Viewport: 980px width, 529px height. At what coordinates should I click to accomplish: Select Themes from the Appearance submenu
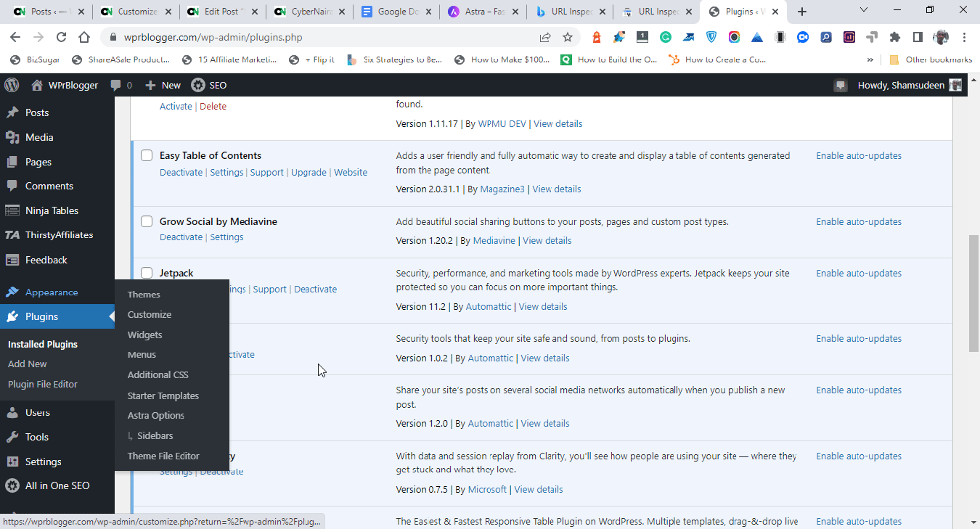click(x=144, y=295)
